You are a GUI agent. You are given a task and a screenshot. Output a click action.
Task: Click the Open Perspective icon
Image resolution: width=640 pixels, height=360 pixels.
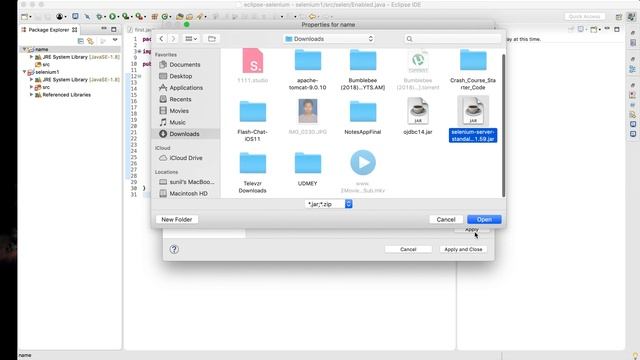click(619, 17)
